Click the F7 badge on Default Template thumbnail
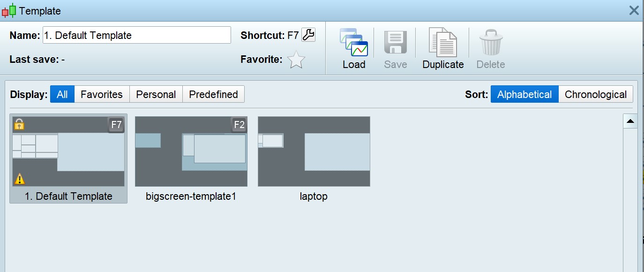 click(116, 125)
